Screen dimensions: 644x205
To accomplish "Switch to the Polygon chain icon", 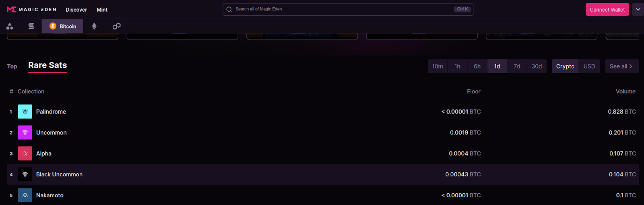I will [x=116, y=26].
